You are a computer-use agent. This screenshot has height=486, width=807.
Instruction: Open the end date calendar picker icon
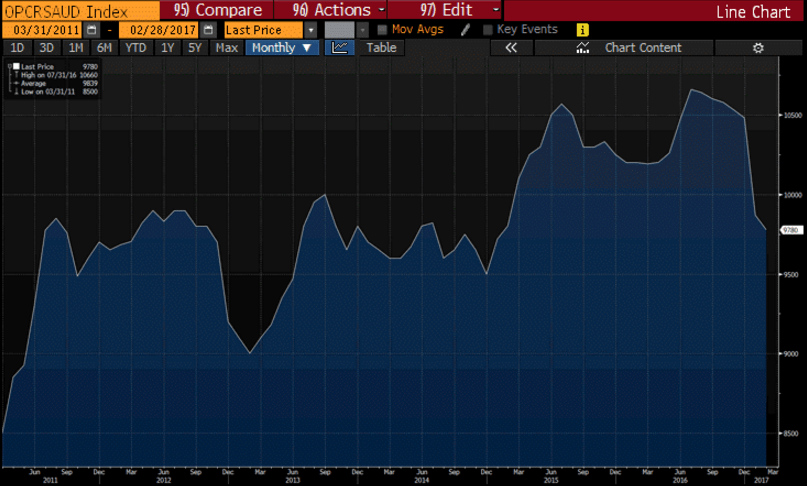208,30
